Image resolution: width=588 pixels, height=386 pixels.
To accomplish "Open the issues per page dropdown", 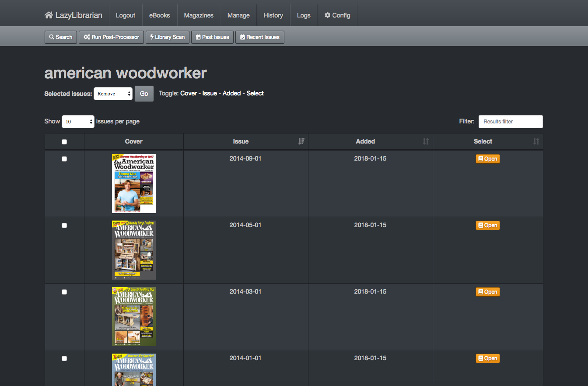I will click(x=78, y=122).
